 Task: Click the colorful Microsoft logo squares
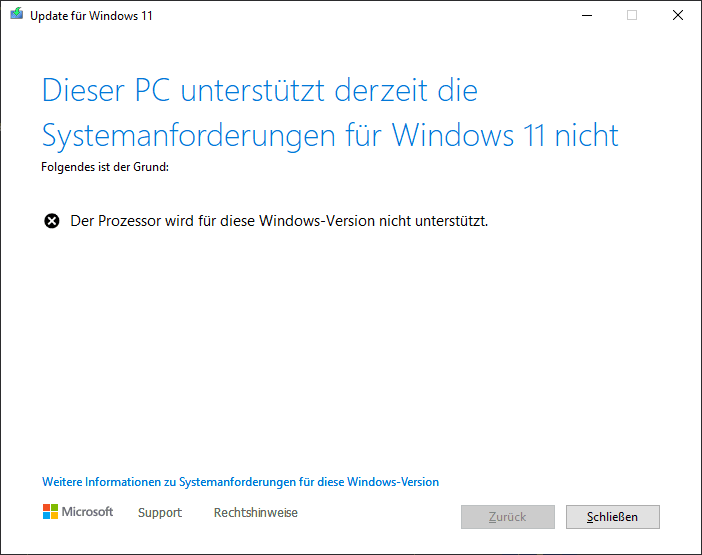(50, 512)
